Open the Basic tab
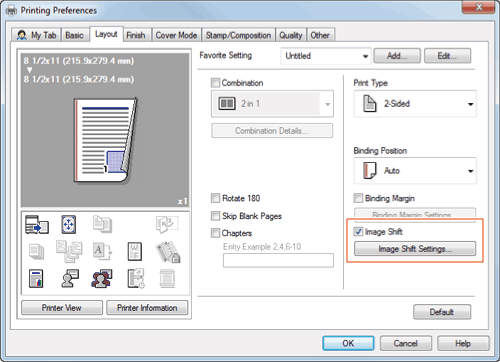 [x=74, y=35]
